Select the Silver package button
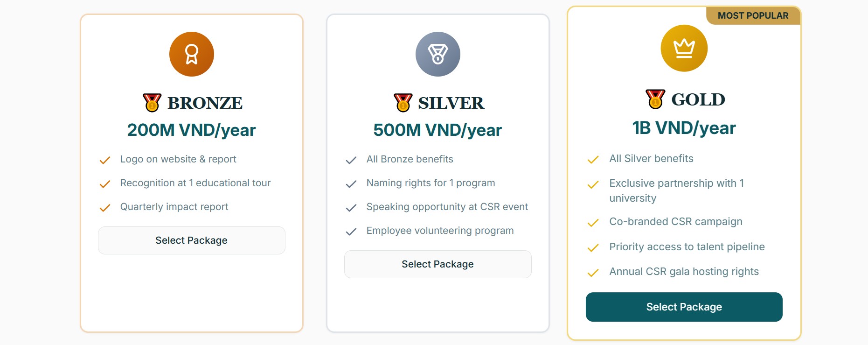The height and width of the screenshot is (345, 868). coord(438,264)
